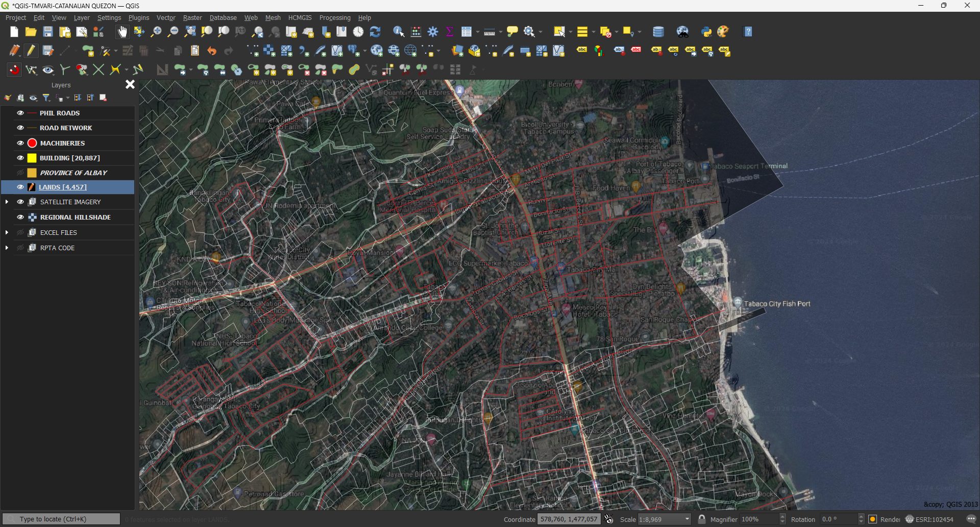Activate the Identify Features tool
Viewport: 980px width, 527px height.
point(399,32)
